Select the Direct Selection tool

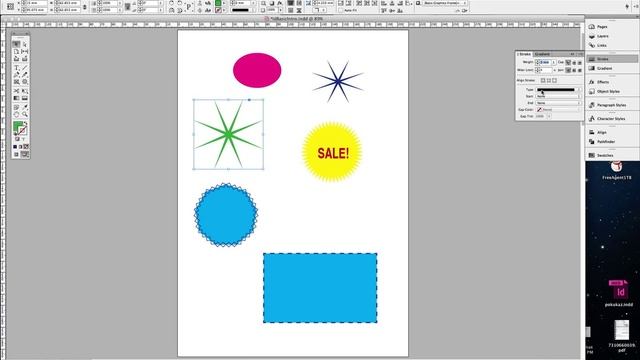pyautogui.click(x=24, y=44)
